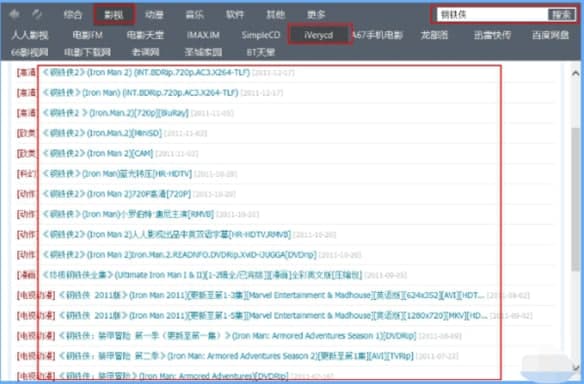The width and height of the screenshot is (584, 384).
Task: Open the 更多 menu
Action: pyautogui.click(x=316, y=15)
